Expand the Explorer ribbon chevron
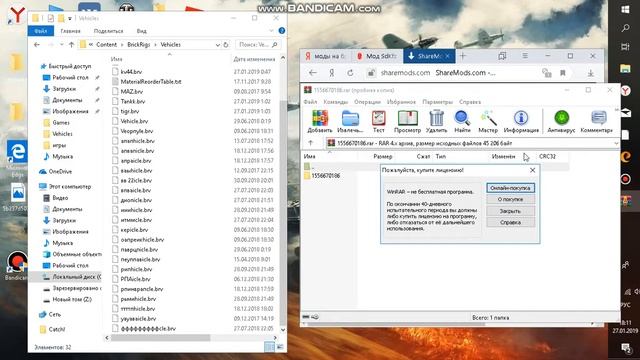The height and width of the screenshot is (360, 640). (x=271, y=31)
